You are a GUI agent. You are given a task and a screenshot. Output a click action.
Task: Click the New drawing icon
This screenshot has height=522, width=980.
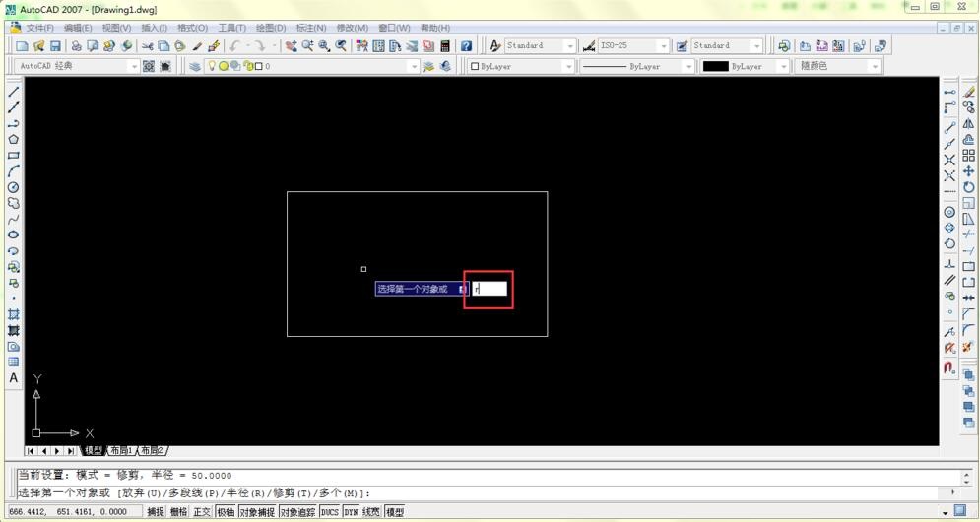(x=22, y=45)
